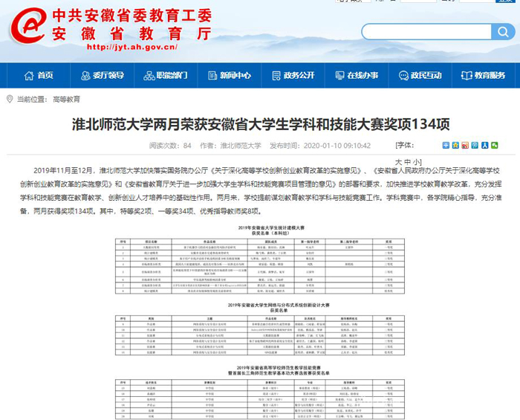Focus the site search input field
The width and height of the screenshot is (520, 420).
pyautogui.click(x=427, y=32)
